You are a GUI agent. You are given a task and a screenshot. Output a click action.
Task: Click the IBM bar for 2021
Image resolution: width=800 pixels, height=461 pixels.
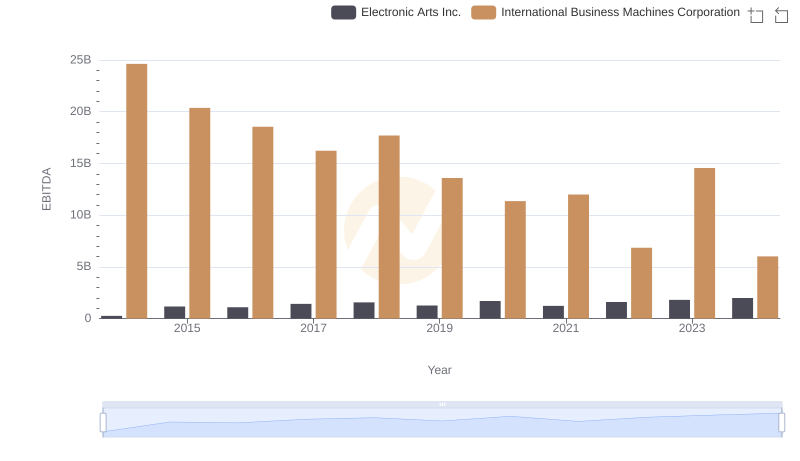click(x=579, y=257)
